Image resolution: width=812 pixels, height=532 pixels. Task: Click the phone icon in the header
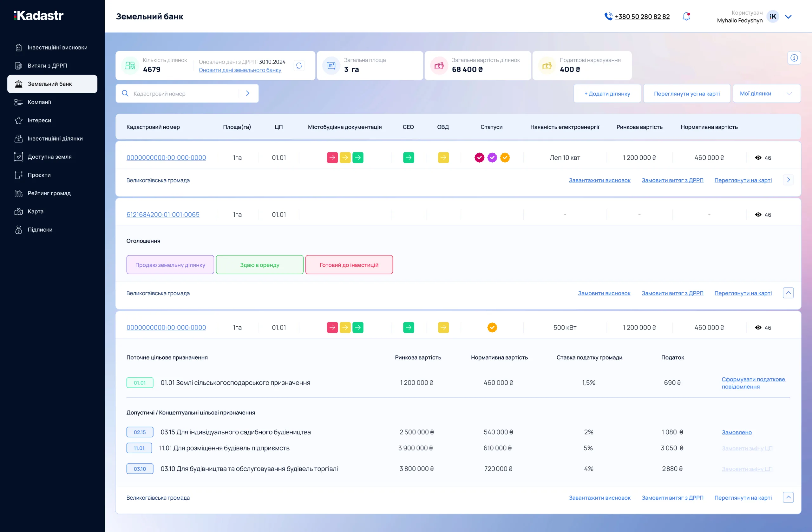(608, 17)
